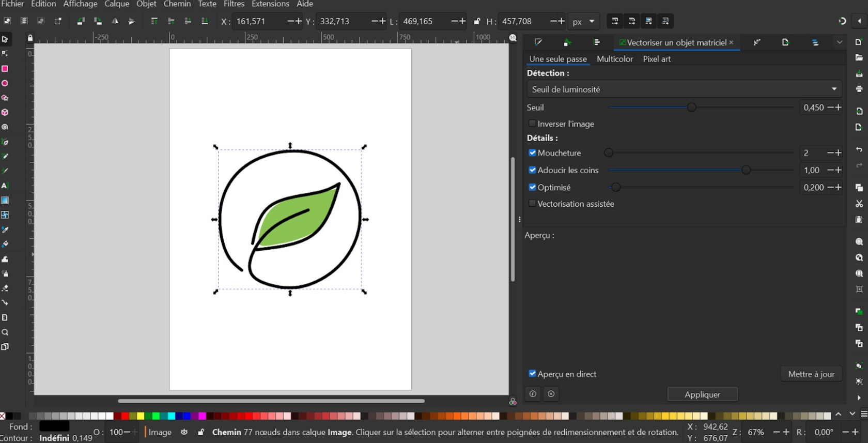Rotate selection 90° counter-clockwise
Viewport: 868px width, 443px height.
click(x=81, y=21)
